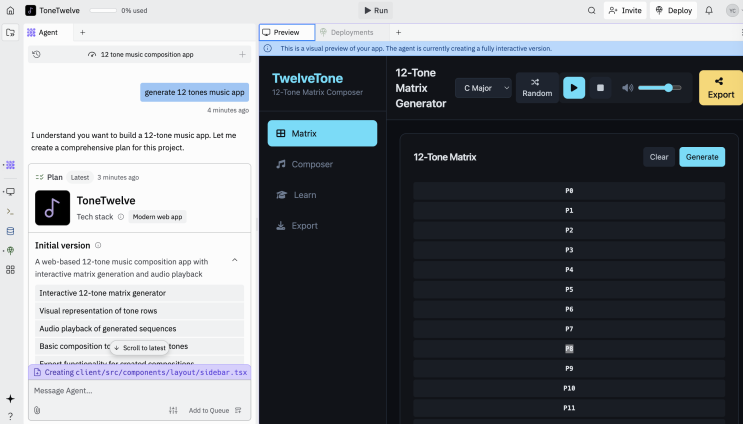Open AI sparkle icon at bottom
This screenshot has height=424, width=743.
(x=10, y=399)
